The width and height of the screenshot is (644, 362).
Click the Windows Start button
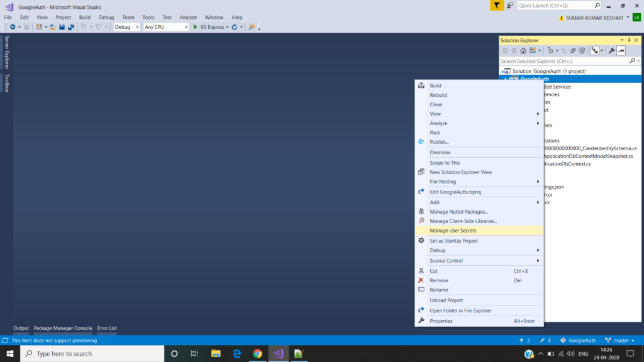pos(10,353)
